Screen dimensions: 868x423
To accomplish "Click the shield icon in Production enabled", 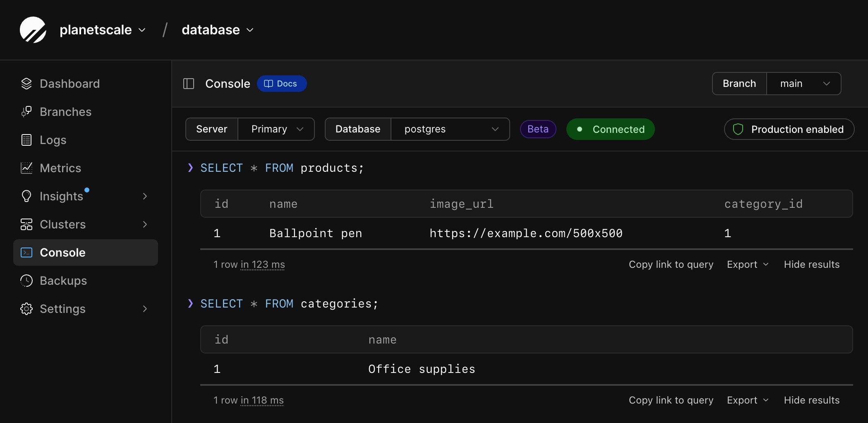I will click(x=738, y=129).
